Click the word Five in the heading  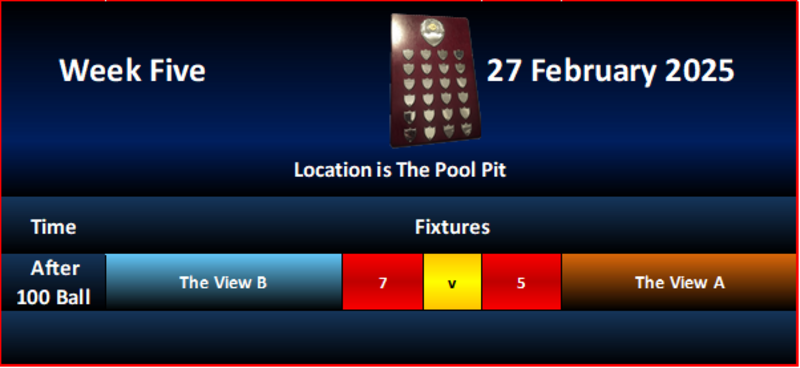click(177, 70)
